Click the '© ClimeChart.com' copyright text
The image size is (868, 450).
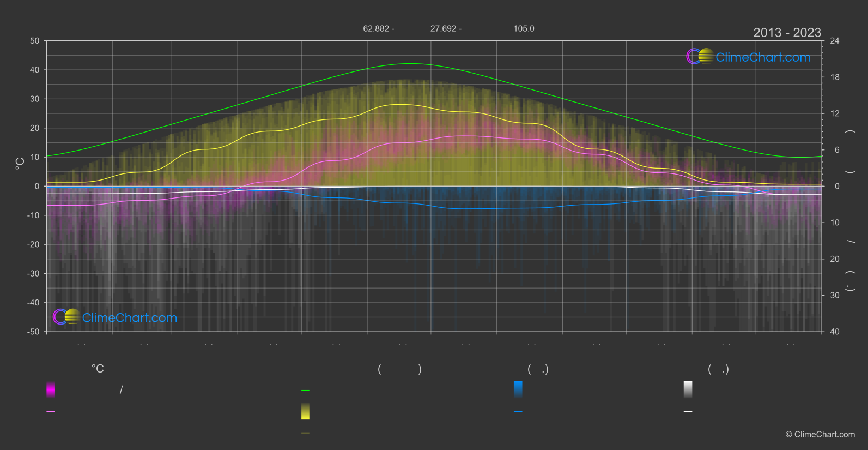tap(820, 435)
